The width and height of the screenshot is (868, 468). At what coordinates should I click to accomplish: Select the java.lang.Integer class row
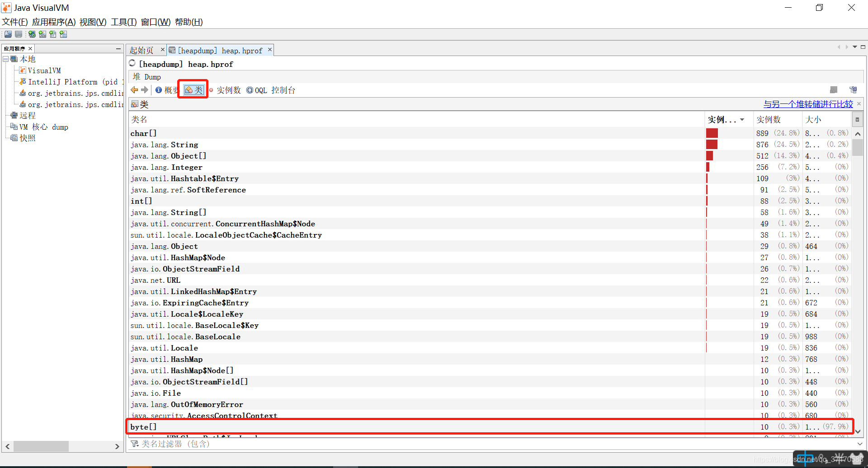pos(491,167)
